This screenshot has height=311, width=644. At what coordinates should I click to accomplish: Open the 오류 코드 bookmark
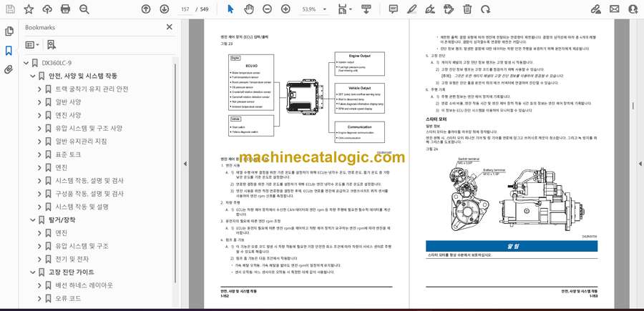[68, 298]
